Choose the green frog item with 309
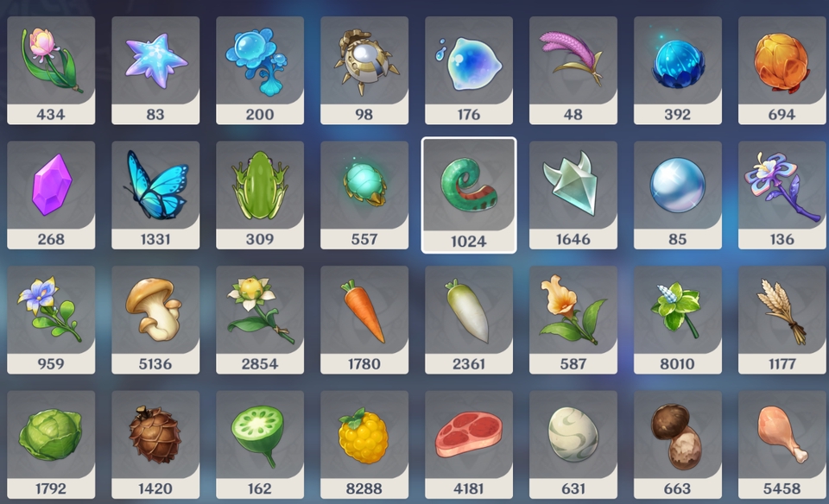829x504 pixels. (x=260, y=195)
